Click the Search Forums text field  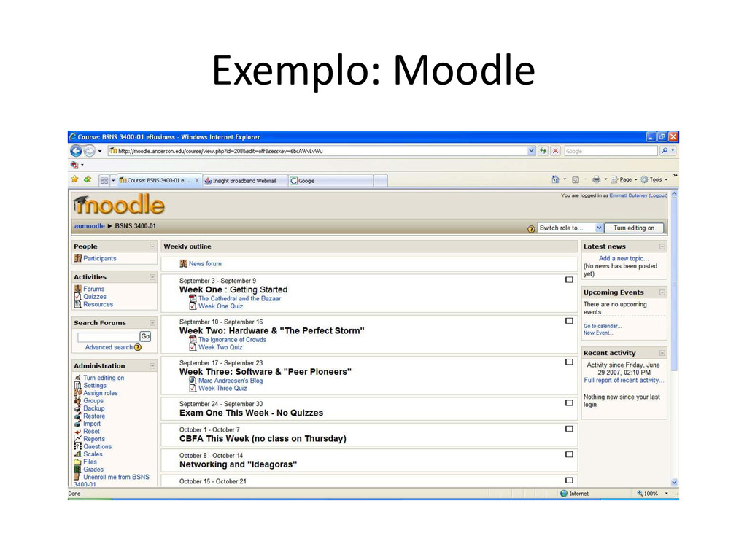(108, 337)
